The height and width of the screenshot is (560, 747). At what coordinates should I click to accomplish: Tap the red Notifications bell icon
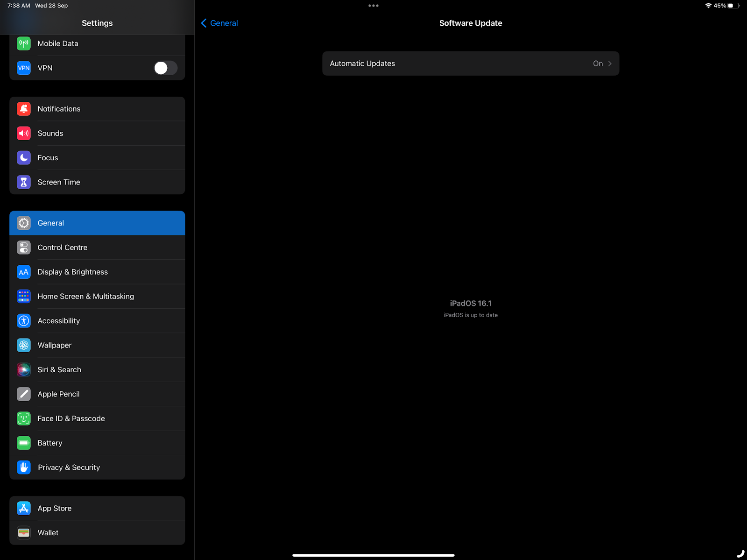tap(24, 109)
